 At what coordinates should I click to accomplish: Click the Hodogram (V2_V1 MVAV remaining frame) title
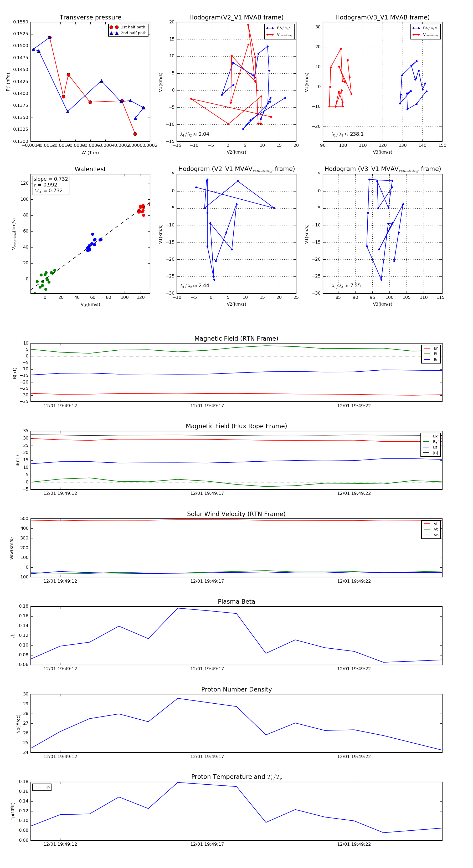point(236,169)
